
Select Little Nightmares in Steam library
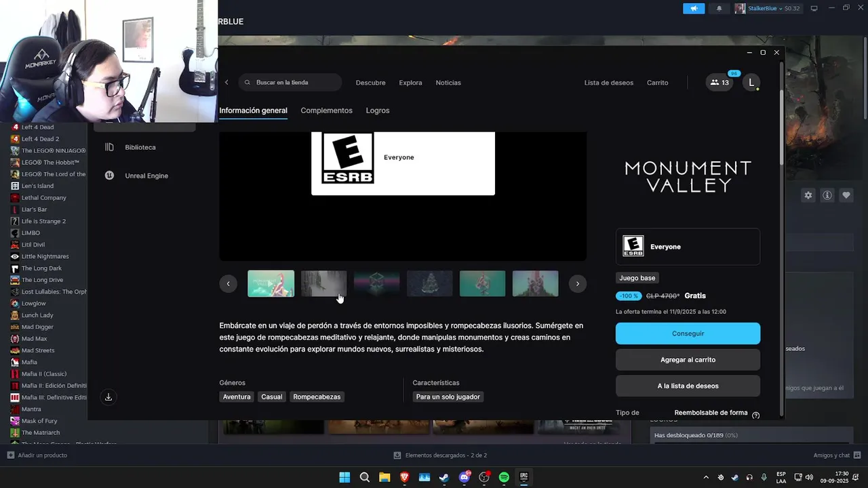point(45,256)
